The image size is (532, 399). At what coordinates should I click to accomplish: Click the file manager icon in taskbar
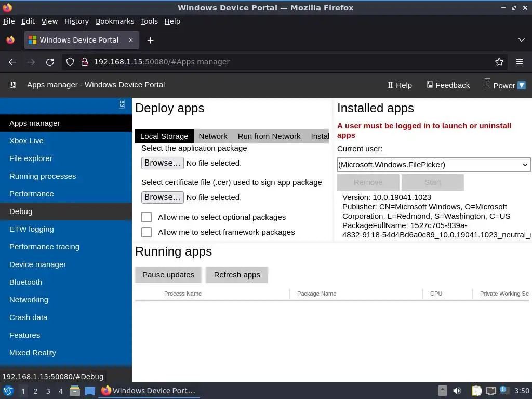75,391
